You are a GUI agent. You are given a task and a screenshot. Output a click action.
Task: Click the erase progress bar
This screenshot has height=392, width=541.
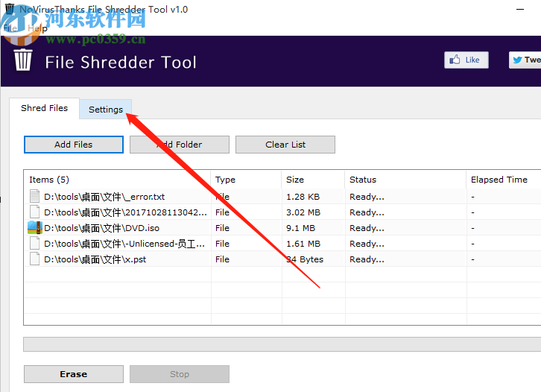point(282,344)
